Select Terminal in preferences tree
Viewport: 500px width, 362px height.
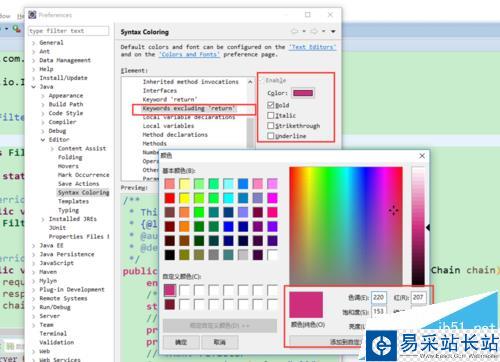tap(53, 334)
